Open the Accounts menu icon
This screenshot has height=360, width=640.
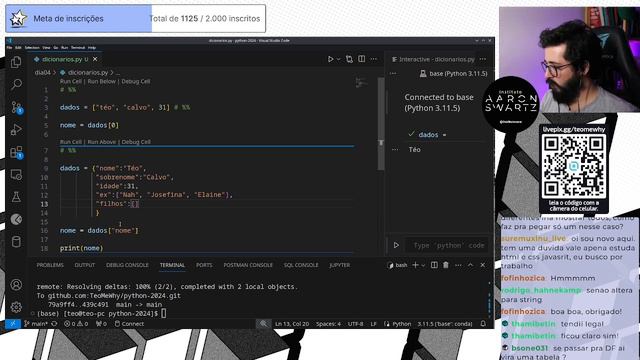click(x=16, y=284)
